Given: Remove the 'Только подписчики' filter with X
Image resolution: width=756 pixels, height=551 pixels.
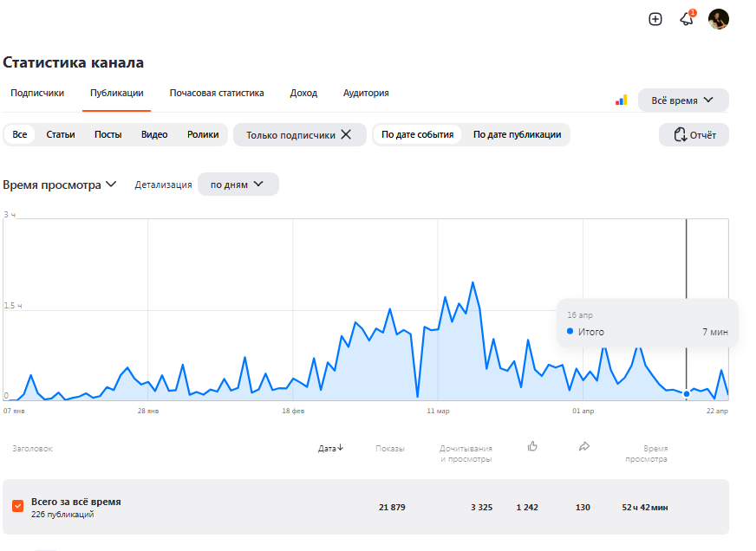Looking at the screenshot, I should tap(346, 134).
